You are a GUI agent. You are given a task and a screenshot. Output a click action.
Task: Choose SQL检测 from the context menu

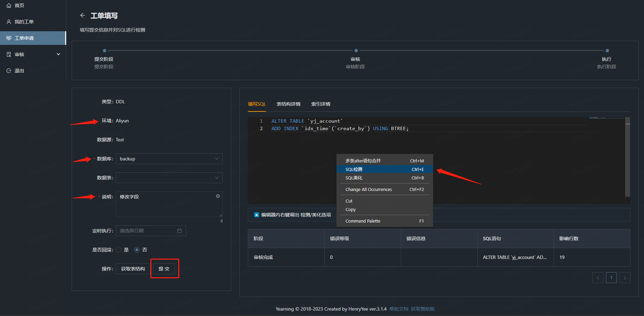pos(385,169)
